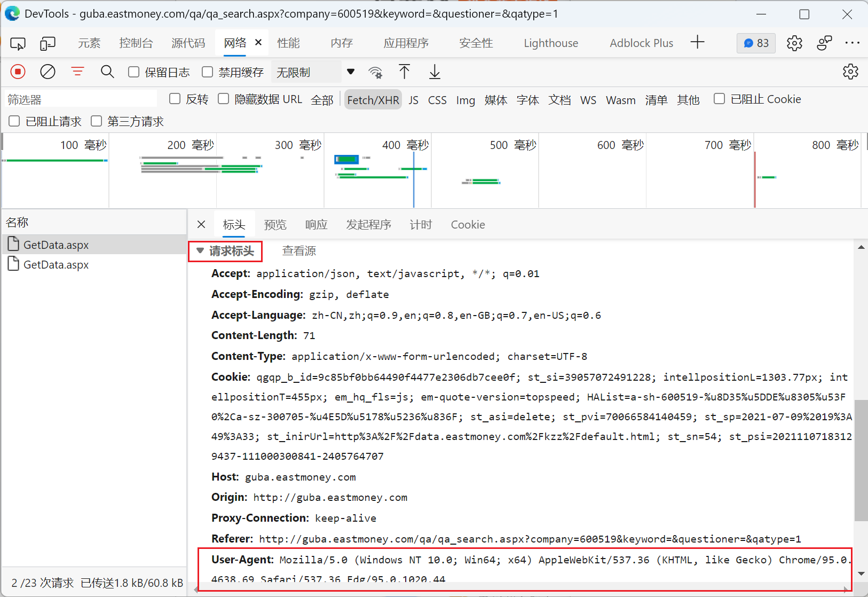This screenshot has height=597, width=868.
Task: Select the first GetData.aspx request
Action: pyautogui.click(x=94, y=245)
